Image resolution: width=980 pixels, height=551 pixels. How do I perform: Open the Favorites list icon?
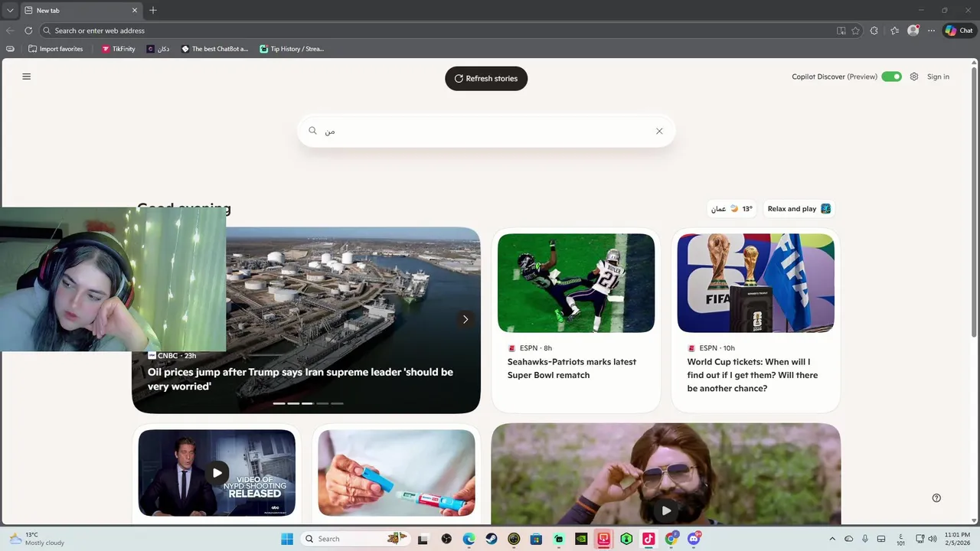894,31
